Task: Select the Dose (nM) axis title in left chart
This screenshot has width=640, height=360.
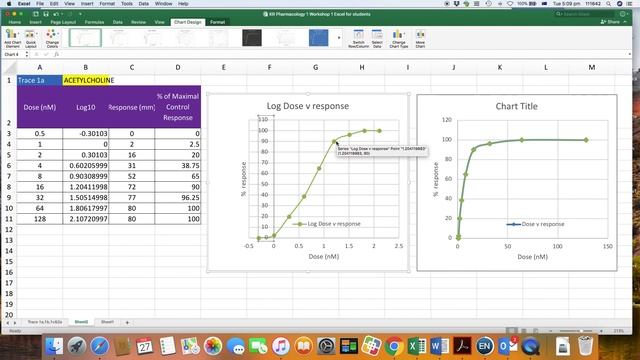Action: (x=324, y=257)
